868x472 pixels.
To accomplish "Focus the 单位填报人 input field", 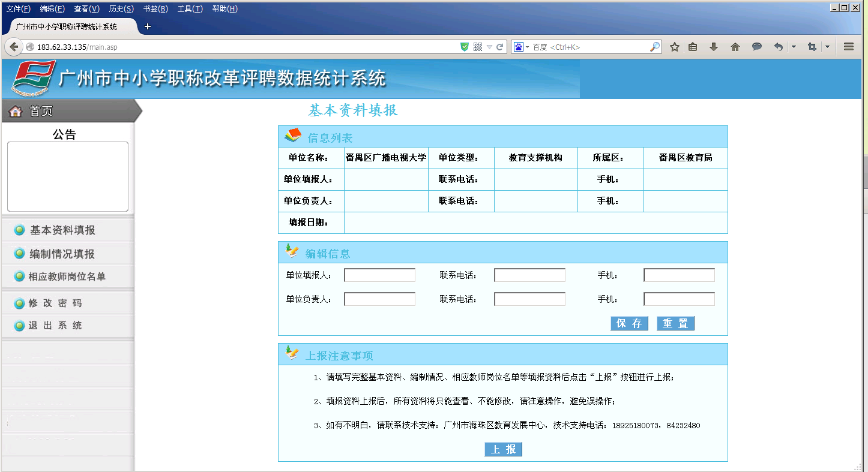I will pos(379,275).
